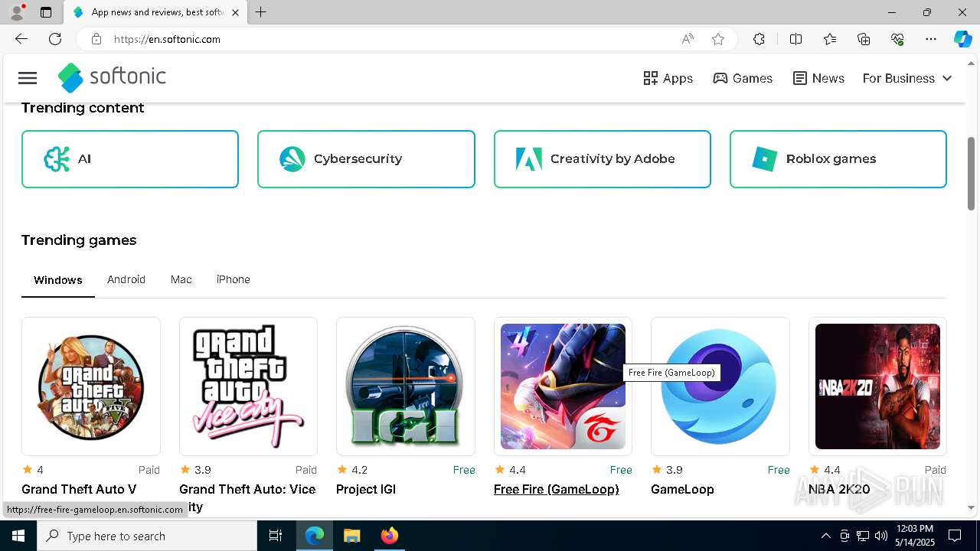980x551 pixels.
Task: Open the NBA 2K20 game image
Action: point(877,386)
